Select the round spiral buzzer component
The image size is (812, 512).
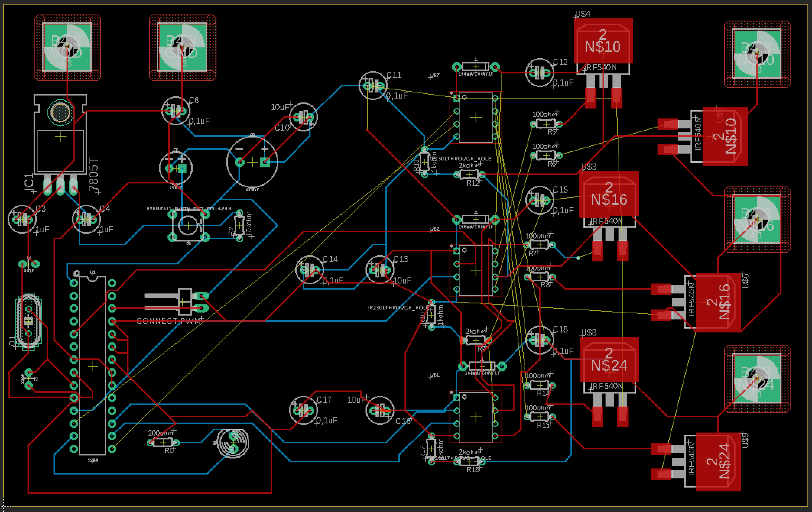[233, 442]
